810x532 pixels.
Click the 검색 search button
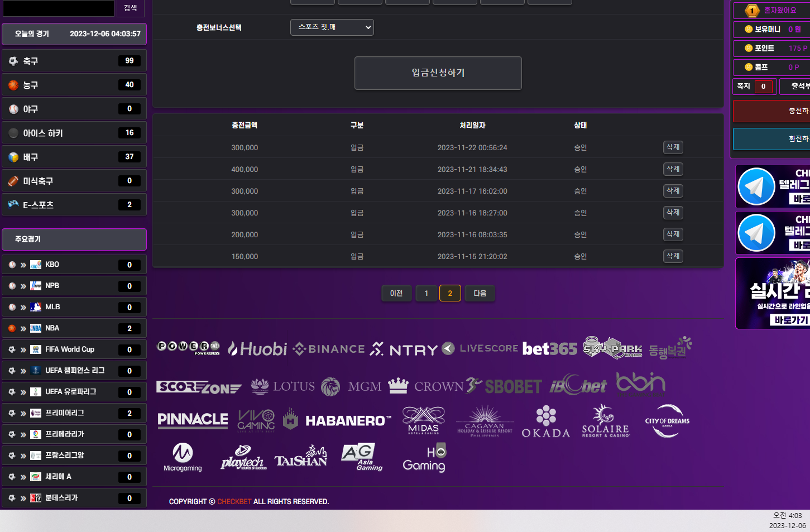tap(130, 8)
